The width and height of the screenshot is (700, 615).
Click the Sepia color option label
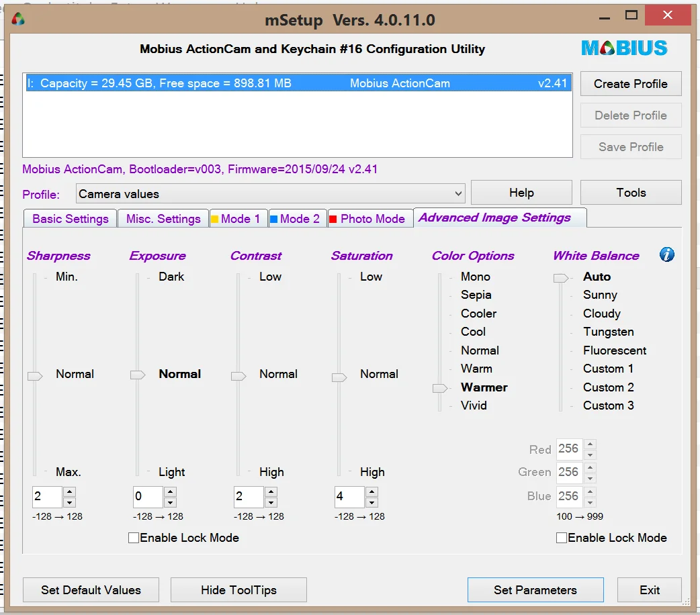(476, 295)
